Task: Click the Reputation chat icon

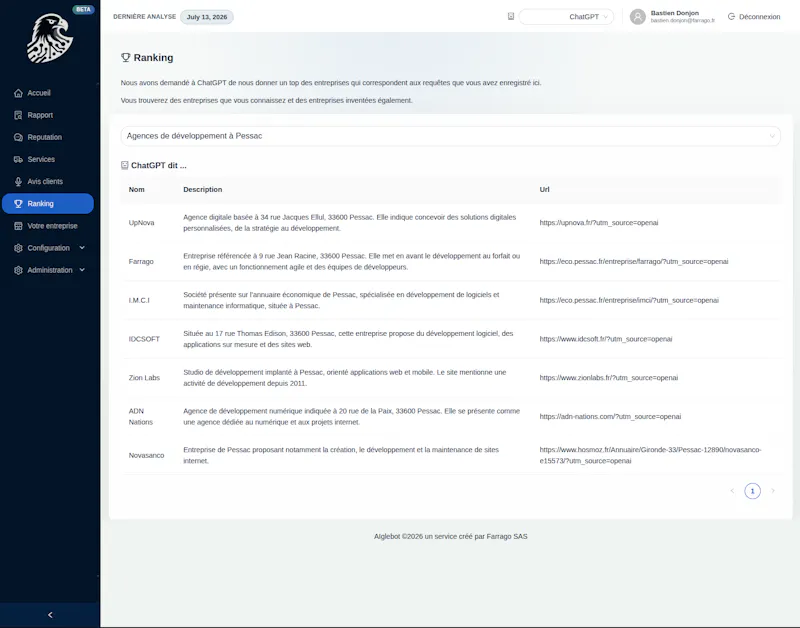Action: point(18,137)
